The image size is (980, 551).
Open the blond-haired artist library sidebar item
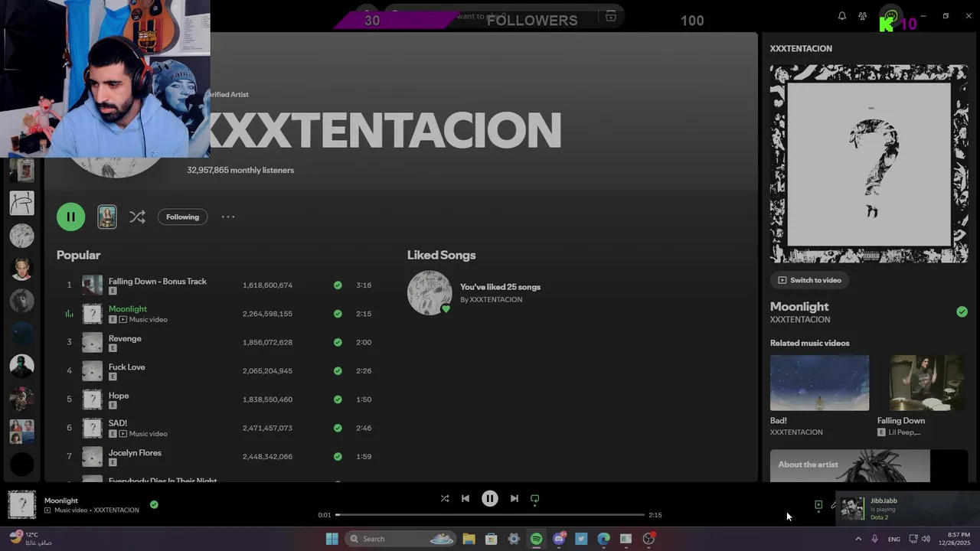(x=21, y=269)
